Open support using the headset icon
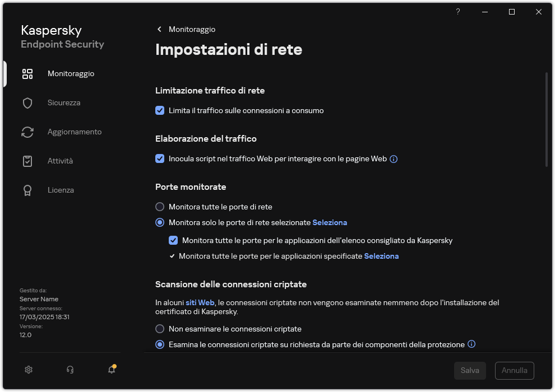Image resolution: width=555 pixels, height=392 pixels. click(70, 370)
